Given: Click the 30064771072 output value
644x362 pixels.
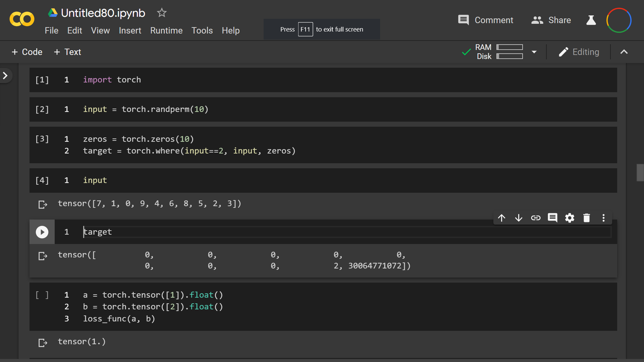Looking at the screenshot, I should (375, 266).
